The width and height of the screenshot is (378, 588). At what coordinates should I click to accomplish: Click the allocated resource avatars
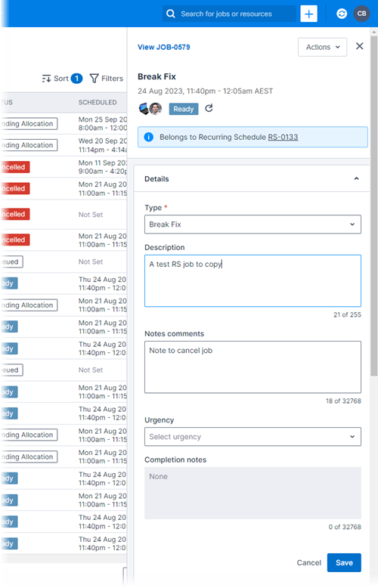pos(150,109)
